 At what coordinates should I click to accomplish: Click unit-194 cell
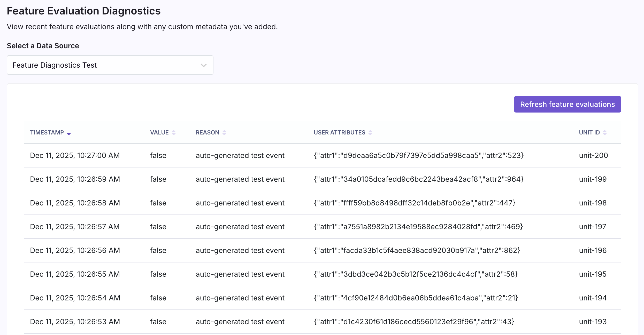click(x=593, y=298)
